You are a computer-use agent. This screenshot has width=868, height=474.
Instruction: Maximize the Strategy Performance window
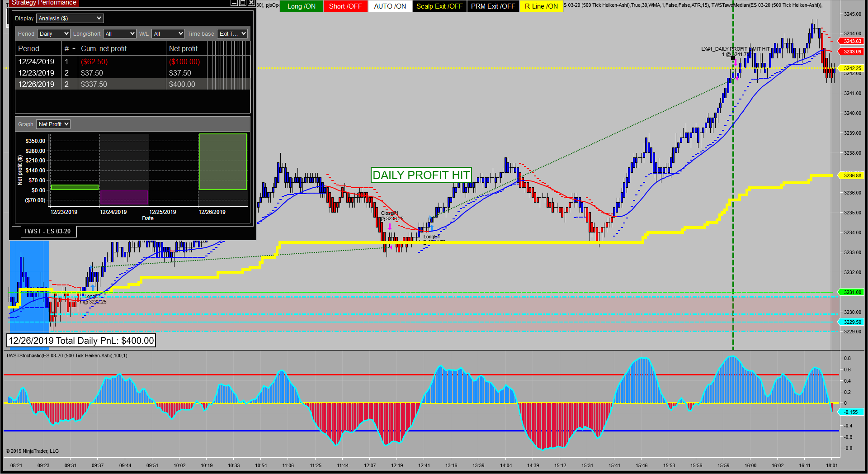(243, 3)
